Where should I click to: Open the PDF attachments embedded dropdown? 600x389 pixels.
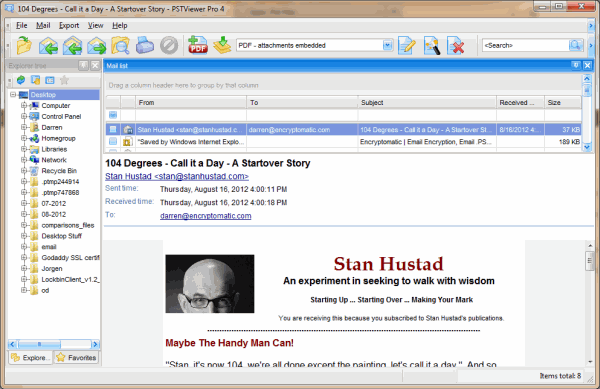click(x=388, y=45)
